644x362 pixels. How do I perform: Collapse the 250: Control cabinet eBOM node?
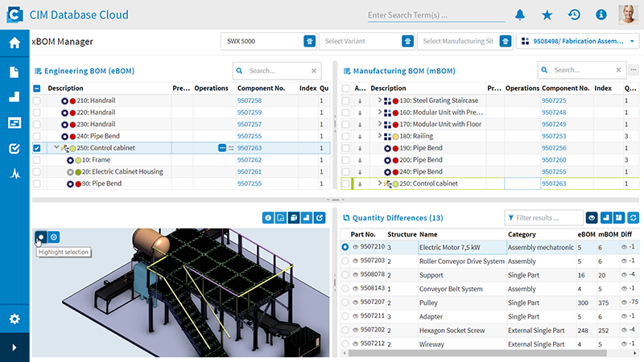tap(56, 148)
